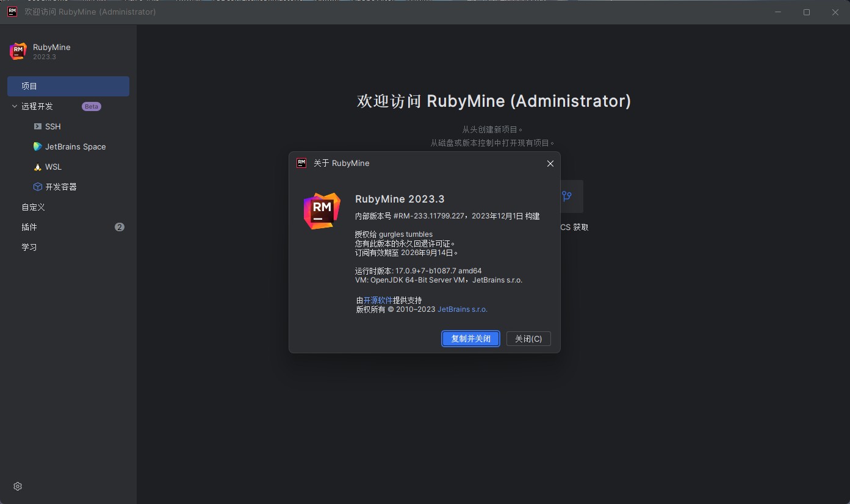Click the 2023.3 version label in sidebar
The height and width of the screenshot is (504, 850).
[x=45, y=57]
